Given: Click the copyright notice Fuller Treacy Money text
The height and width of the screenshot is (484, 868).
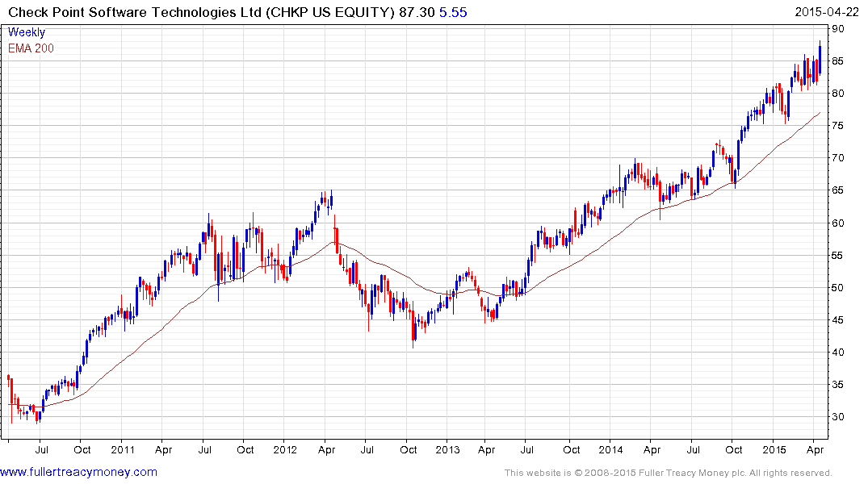Looking at the screenshot, I should [x=669, y=473].
